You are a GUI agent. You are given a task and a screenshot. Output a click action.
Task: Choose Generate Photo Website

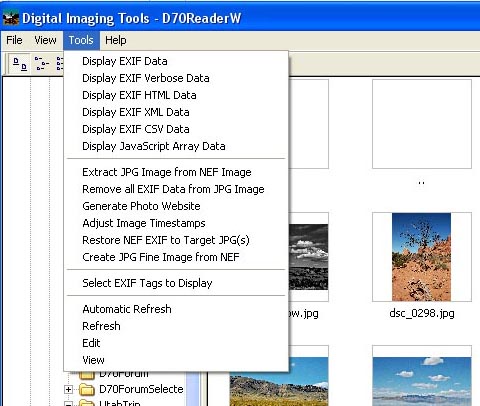176,206
